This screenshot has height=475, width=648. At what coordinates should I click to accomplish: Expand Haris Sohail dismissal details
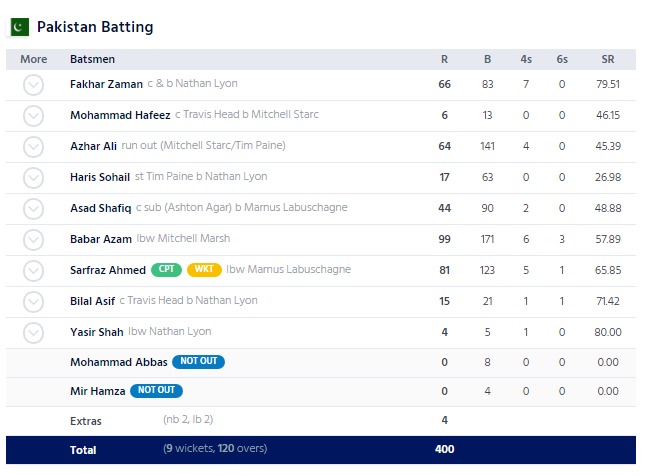coord(34,178)
